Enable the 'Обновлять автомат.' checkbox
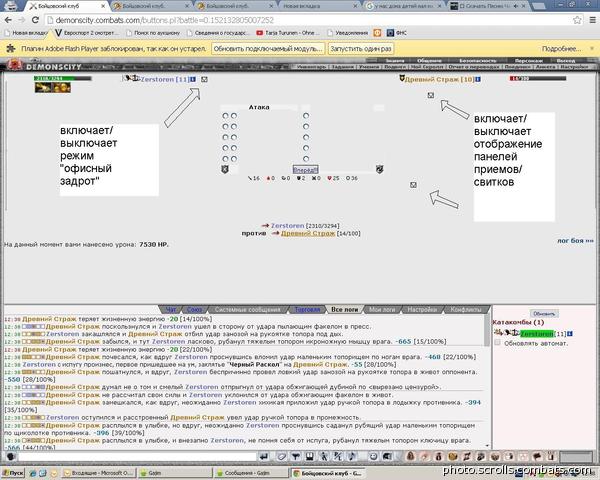600x480 pixels. click(x=498, y=343)
